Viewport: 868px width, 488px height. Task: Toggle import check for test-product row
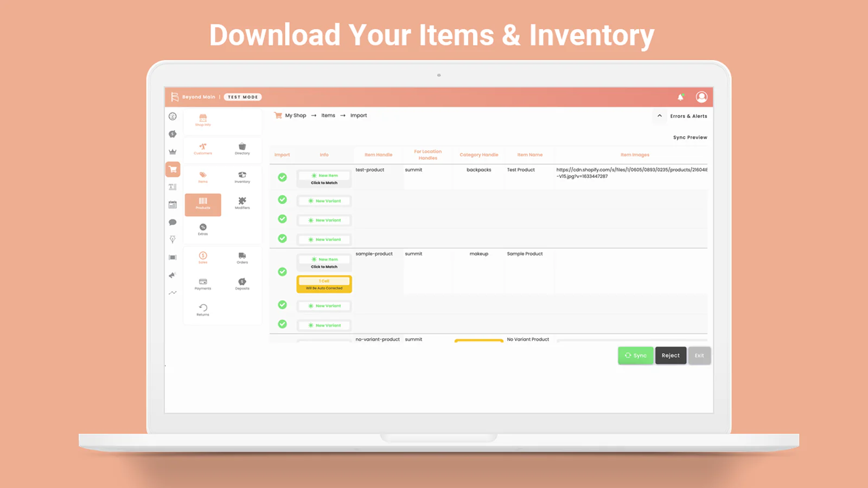tap(282, 177)
